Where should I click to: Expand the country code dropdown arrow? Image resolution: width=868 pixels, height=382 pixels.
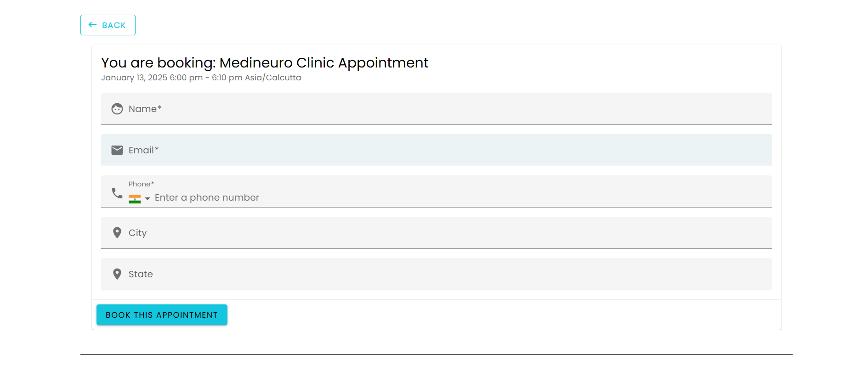pos(148,199)
